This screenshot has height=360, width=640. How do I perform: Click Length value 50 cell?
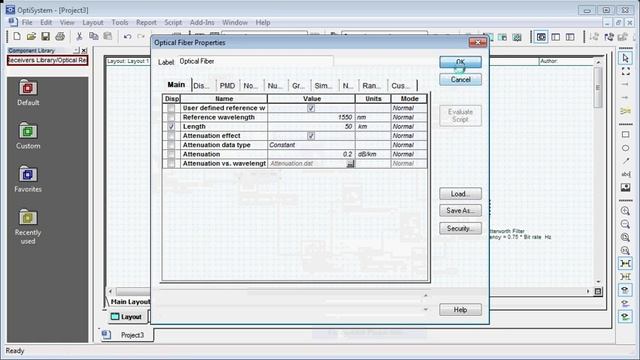click(x=311, y=127)
